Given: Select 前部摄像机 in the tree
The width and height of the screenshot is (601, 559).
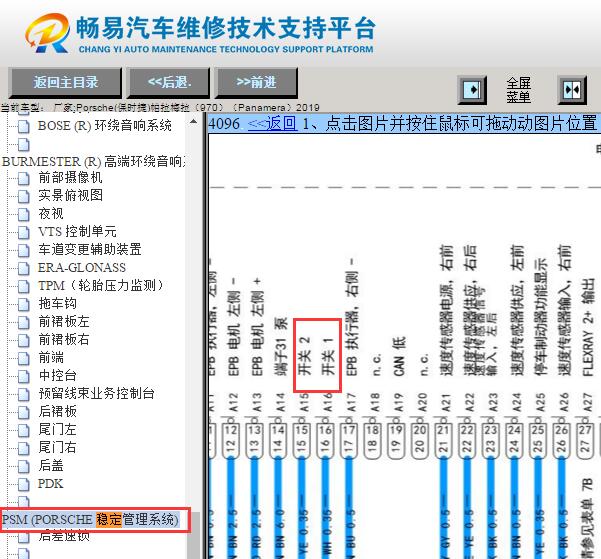Looking at the screenshot, I should [x=70, y=178].
